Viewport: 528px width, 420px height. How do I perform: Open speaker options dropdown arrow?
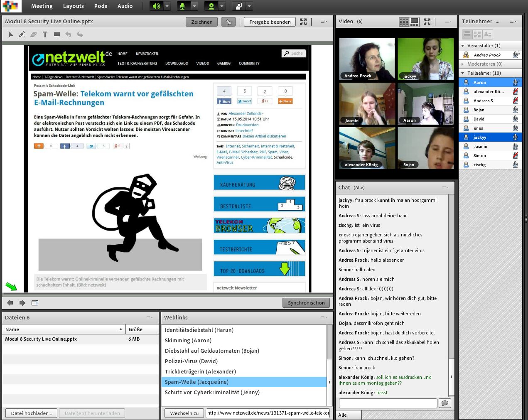[x=167, y=6]
